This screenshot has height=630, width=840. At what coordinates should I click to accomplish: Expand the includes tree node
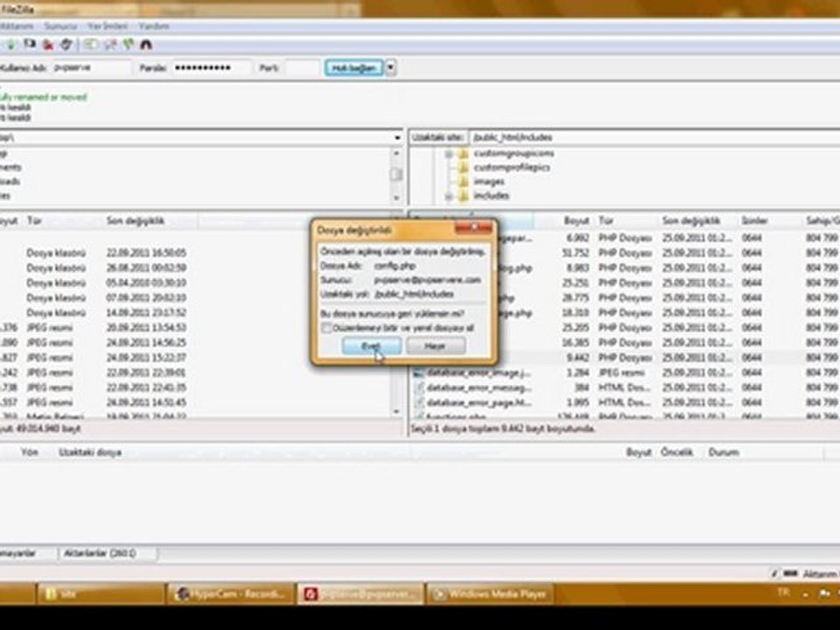[x=449, y=197]
